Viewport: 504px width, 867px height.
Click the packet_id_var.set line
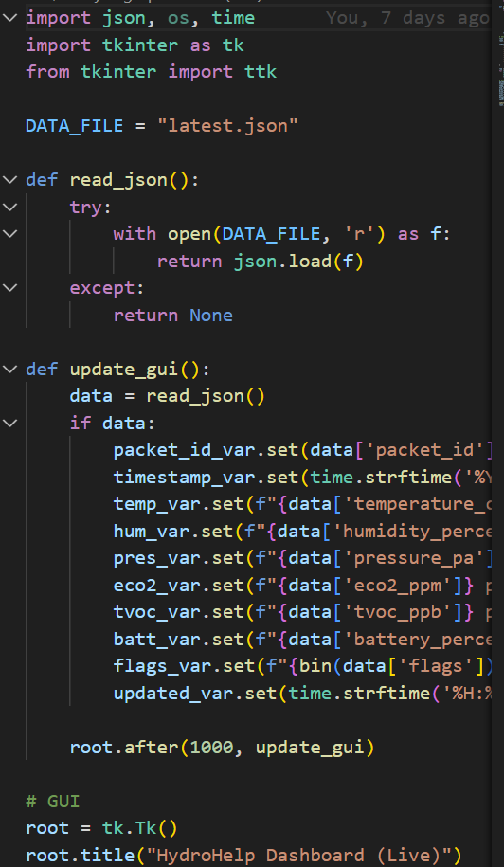(302, 451)
